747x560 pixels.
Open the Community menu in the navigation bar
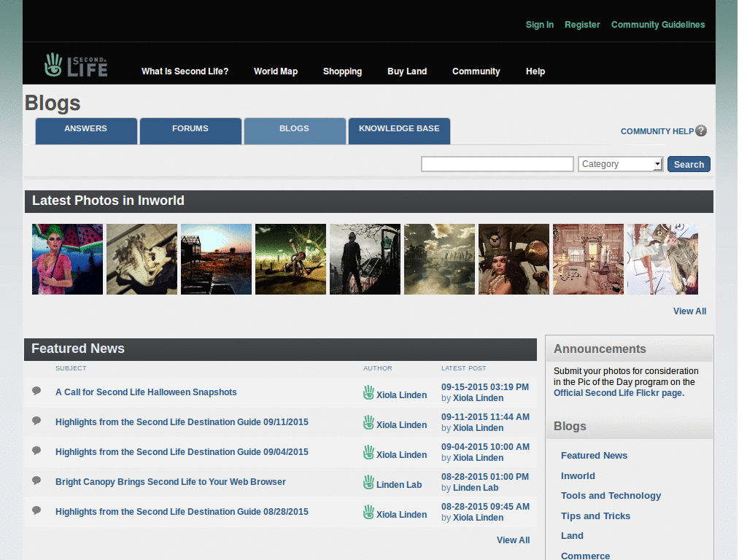click(476, 71)
